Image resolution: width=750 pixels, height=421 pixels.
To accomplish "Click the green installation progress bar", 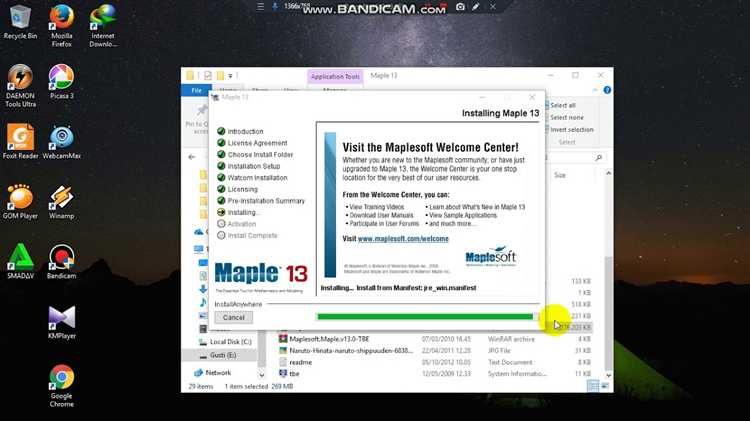I will click(425, 316).
